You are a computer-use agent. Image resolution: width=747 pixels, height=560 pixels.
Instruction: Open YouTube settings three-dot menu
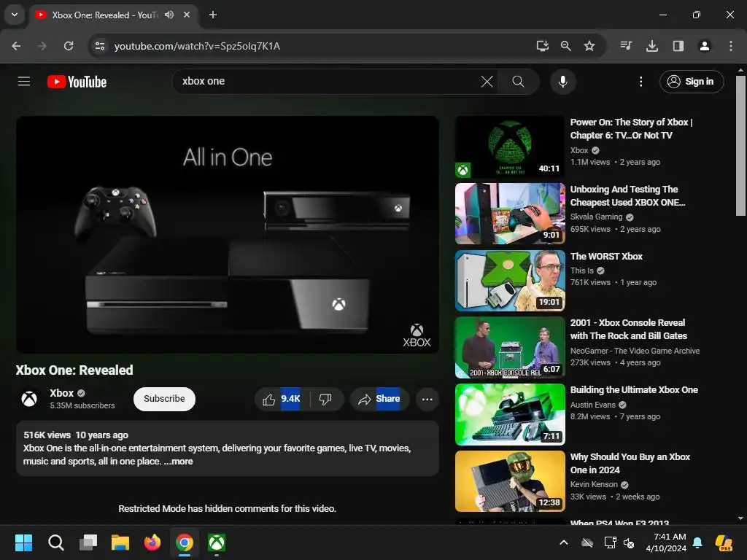click(640, 82)
